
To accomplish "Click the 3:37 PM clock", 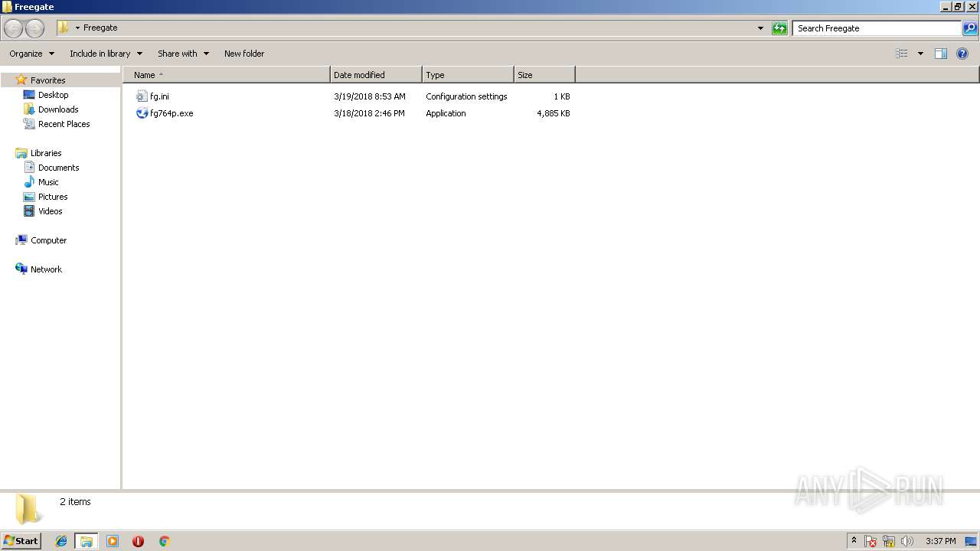I will (x=940, y=541).
